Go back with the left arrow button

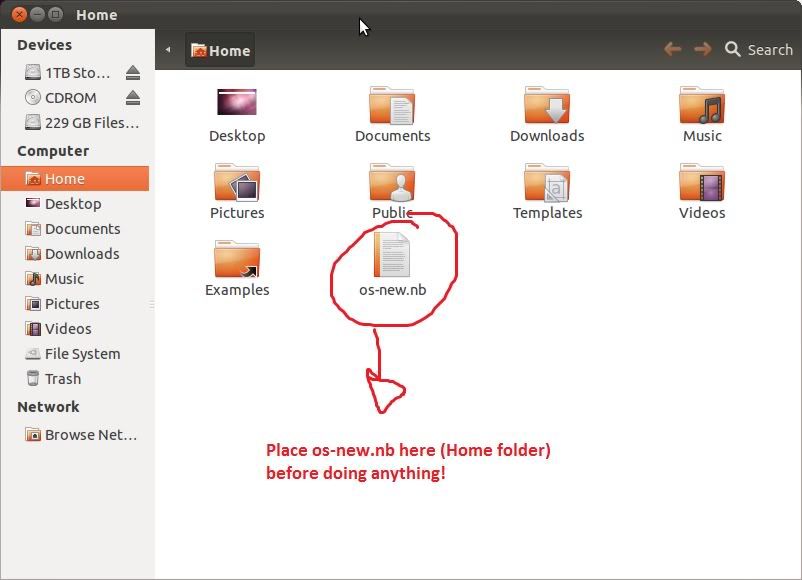(673, 49)
